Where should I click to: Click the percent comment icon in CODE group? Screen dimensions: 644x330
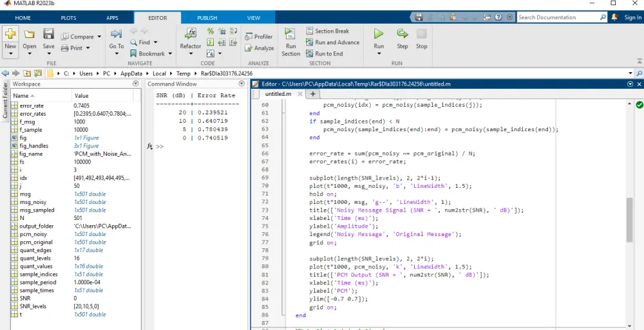[211, 31]
